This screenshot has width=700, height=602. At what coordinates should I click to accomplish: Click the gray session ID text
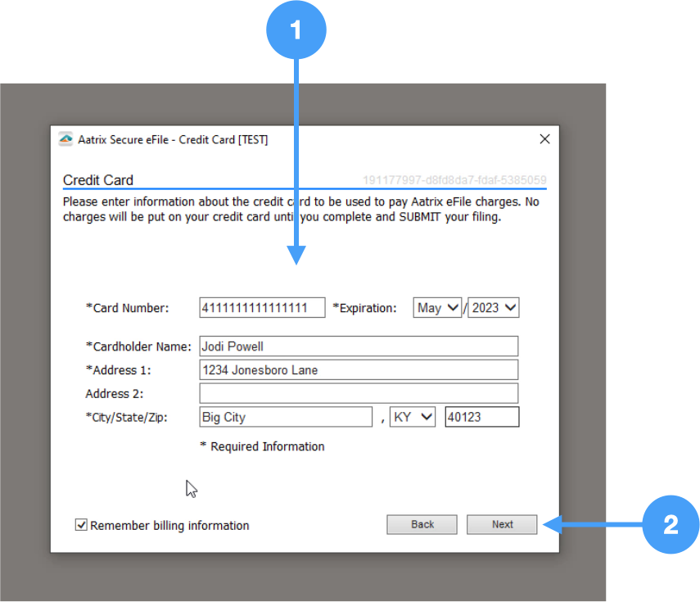(454, 180)
